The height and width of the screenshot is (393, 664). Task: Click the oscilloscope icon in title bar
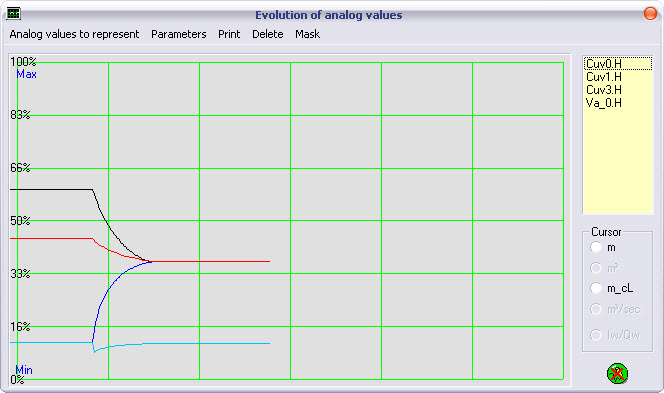pyautogui.click(x=14, y=14)
